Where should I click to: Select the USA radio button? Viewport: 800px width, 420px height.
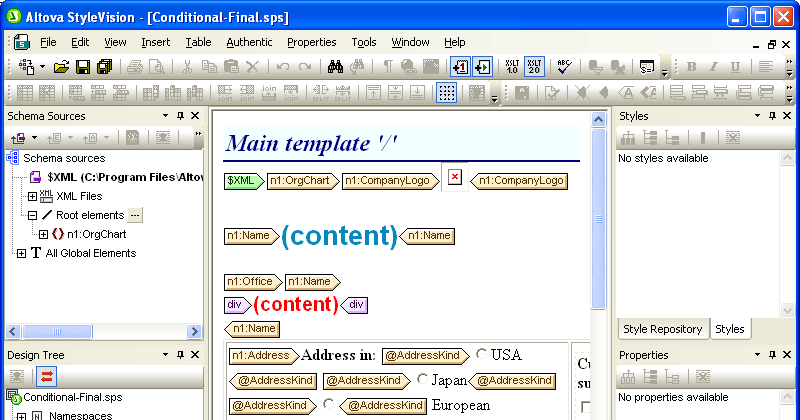tap(482, 354)
